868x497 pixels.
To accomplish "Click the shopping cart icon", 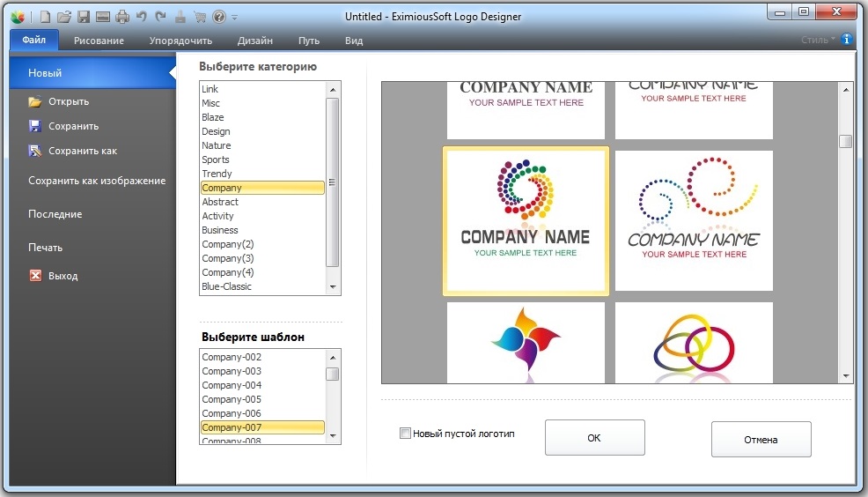I will coord(200,17).
